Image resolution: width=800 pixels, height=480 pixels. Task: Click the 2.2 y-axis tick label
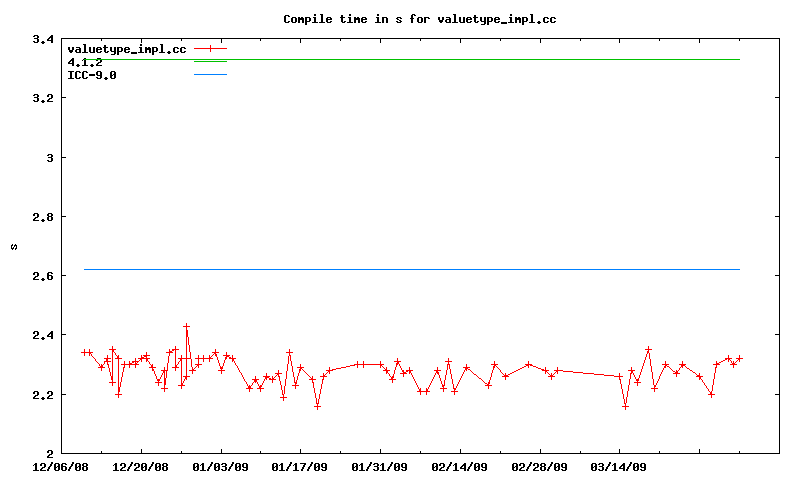[x=43, y=394]
